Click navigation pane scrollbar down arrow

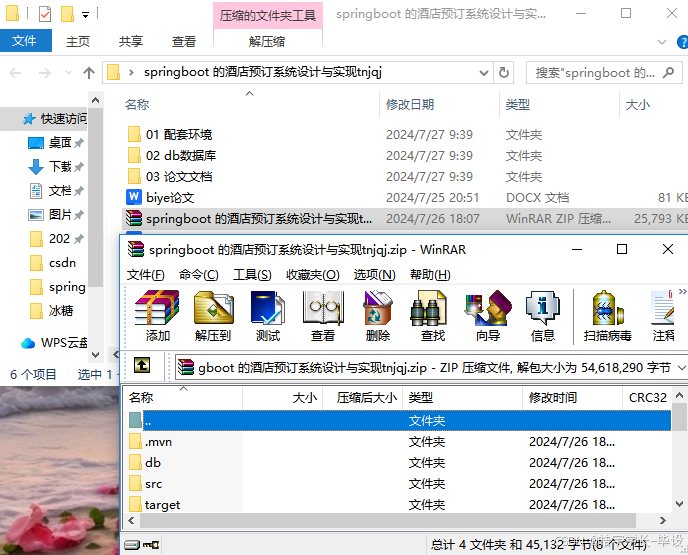click(96, 354)
